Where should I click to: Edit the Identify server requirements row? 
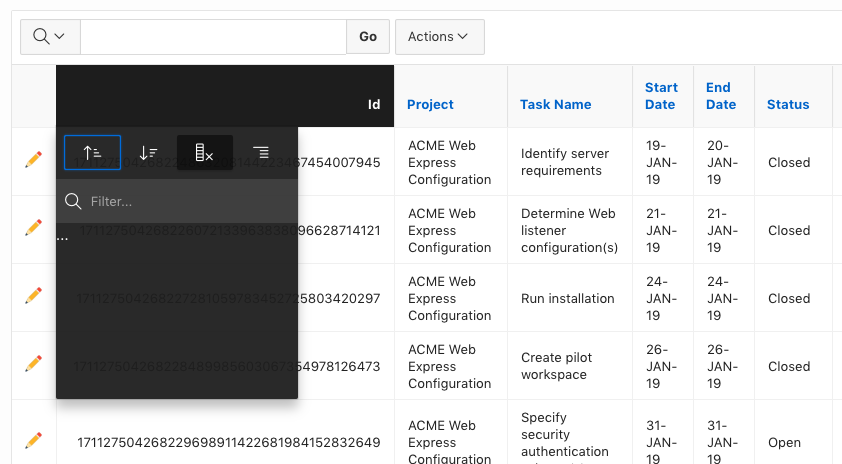coord(34,159)
